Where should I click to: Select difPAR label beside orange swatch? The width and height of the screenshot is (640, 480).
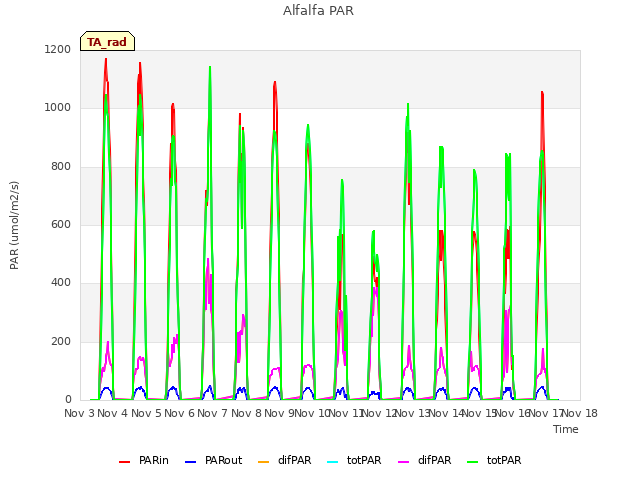click(294, 460)
